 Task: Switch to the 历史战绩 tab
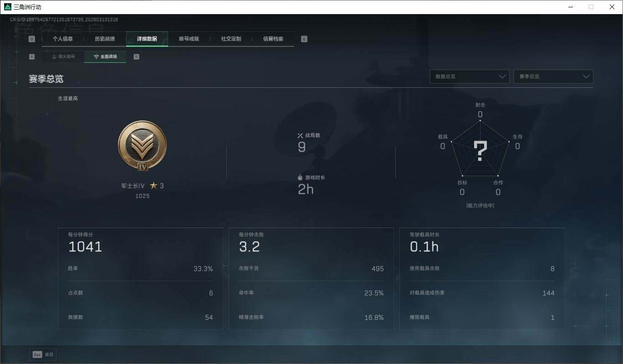coord(105,39)
